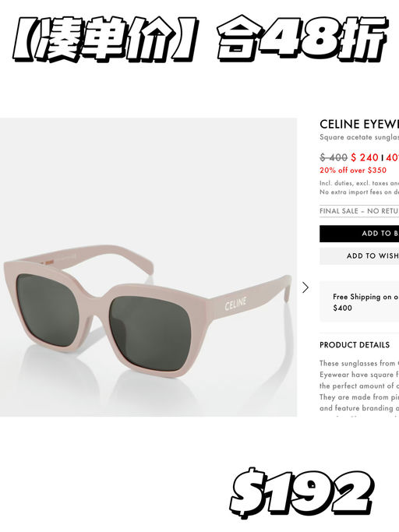
Task: Expand the PRODUCT DETAILS section
Action: pos(354,345)
